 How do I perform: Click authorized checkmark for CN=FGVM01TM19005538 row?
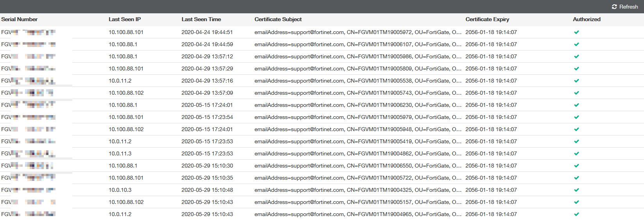click(576, 81)
